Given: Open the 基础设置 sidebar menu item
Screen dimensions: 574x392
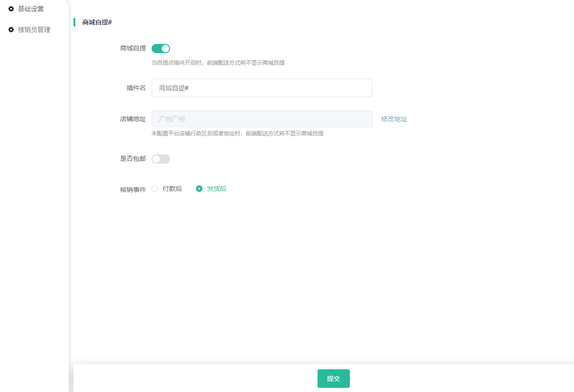Looking at the screenshot, I should 31,9.
